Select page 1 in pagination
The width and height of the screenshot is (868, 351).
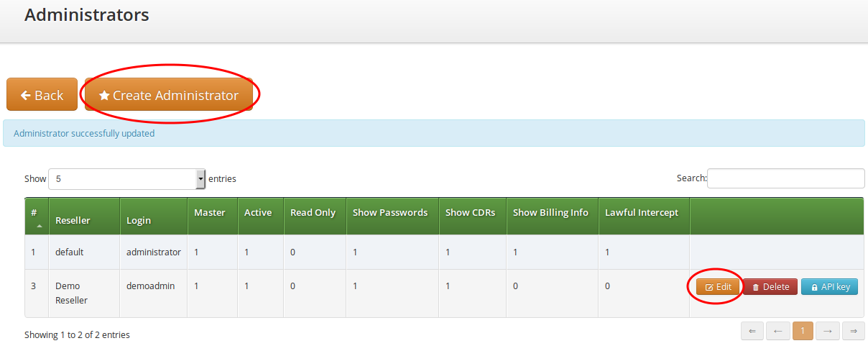click(x=803, y=331)
